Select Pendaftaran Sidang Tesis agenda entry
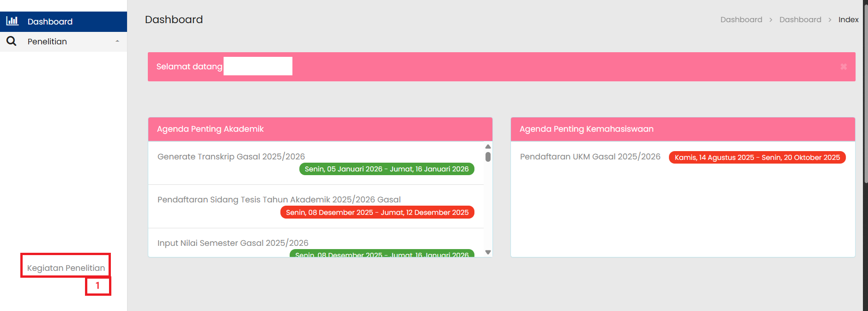868x311 pixels. 279,200
